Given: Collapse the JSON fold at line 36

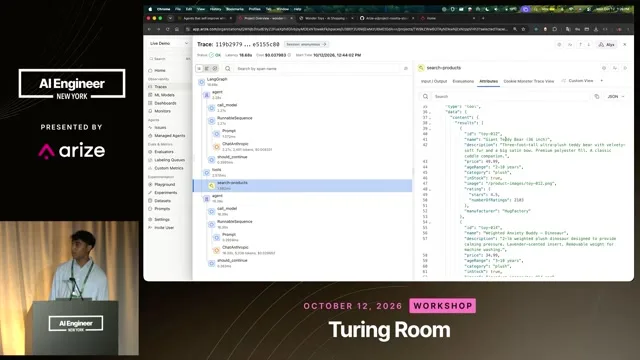Looking at the screenshot, I should pyautogui.click(x=430, y=112).
